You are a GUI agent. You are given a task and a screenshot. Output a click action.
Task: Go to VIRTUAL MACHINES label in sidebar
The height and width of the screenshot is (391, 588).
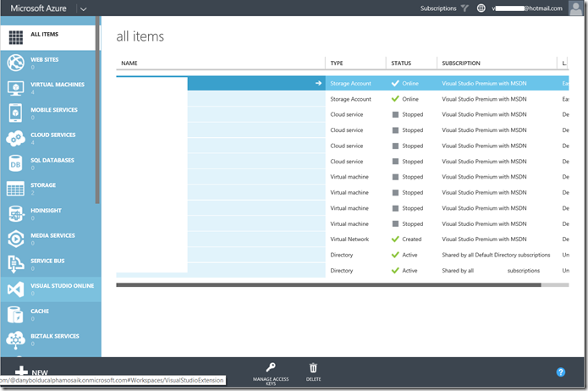[58, 85]
